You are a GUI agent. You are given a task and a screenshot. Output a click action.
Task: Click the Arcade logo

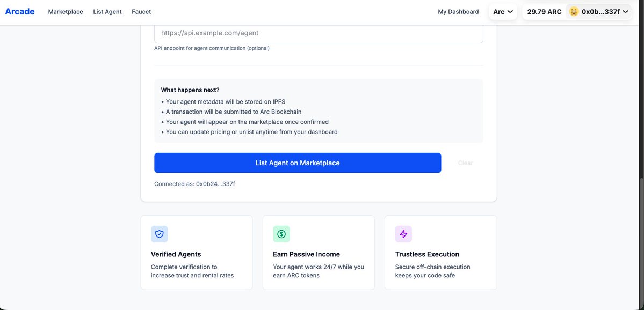tap(20, 11)
